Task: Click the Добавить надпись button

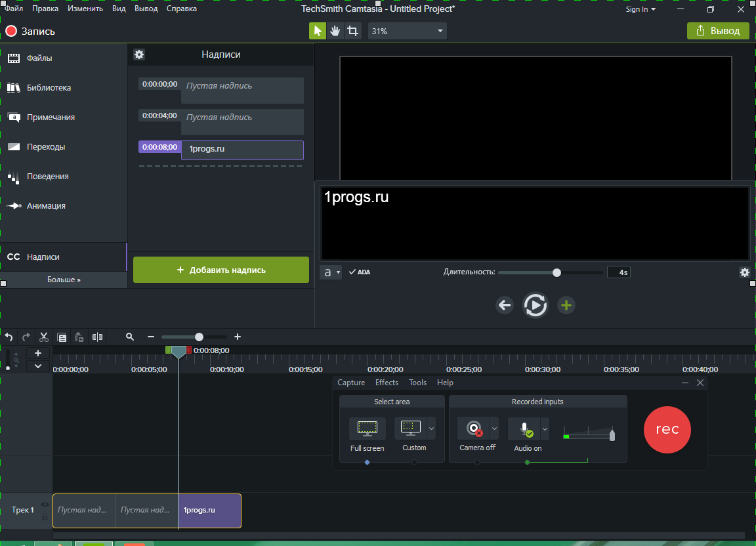Action: coord(220,270)
